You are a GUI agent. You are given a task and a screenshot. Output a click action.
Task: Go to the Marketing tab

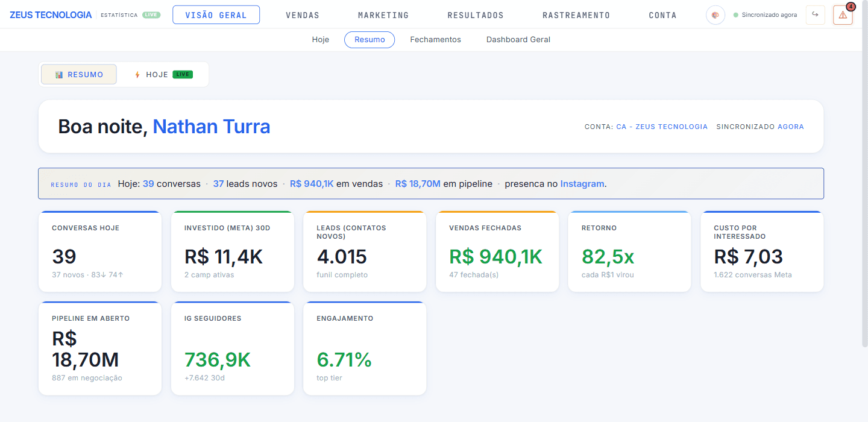click(383, 15)
